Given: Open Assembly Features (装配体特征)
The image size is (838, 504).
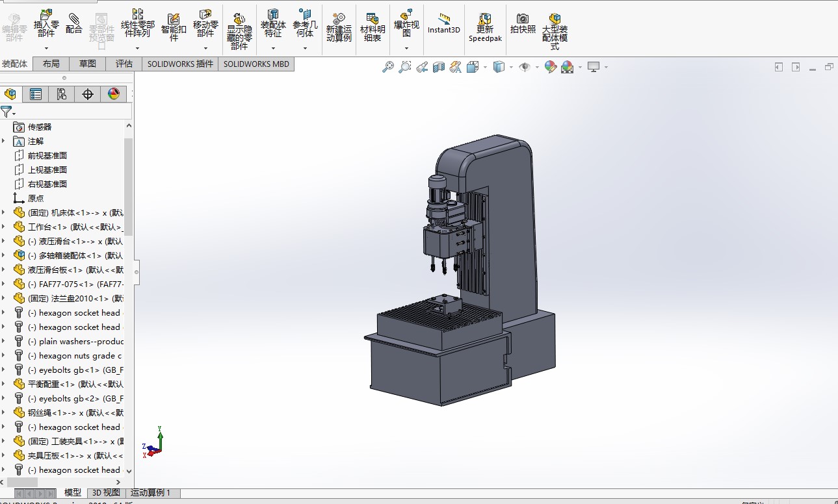Looking at the screenshot, I should coord(273,14).
